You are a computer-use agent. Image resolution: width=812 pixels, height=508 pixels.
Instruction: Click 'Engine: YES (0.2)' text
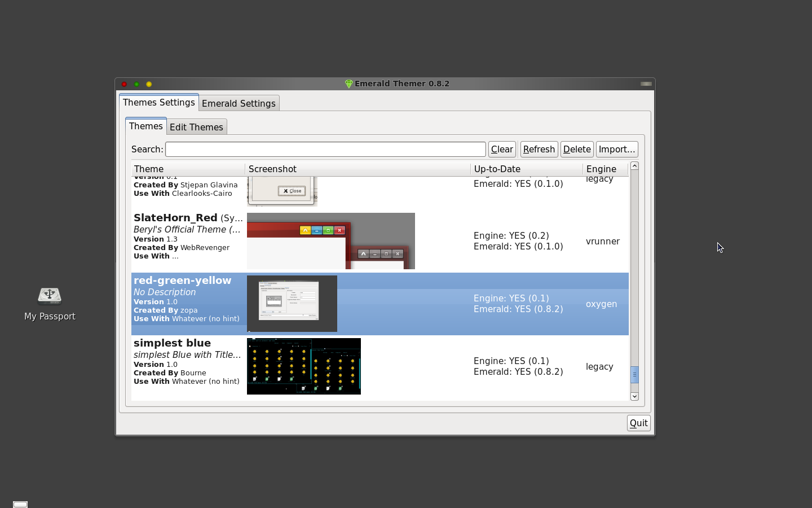(x=511, y=235)
